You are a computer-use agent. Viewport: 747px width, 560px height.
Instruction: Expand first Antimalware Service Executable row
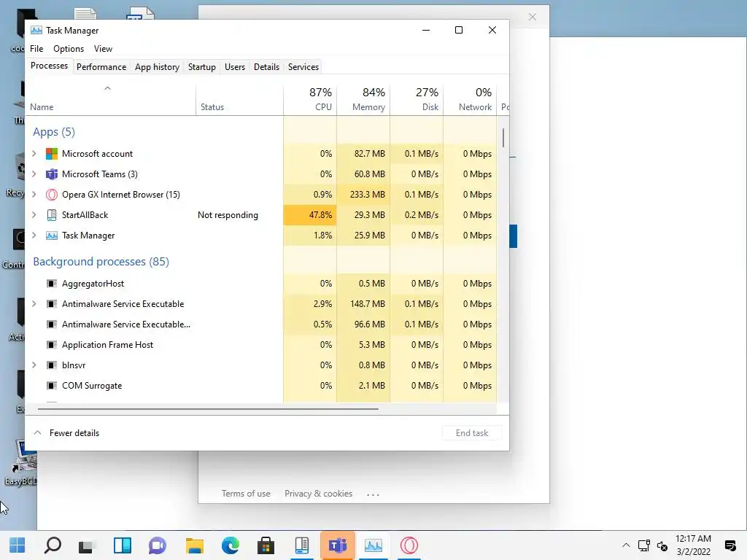[x=34, y=304]
